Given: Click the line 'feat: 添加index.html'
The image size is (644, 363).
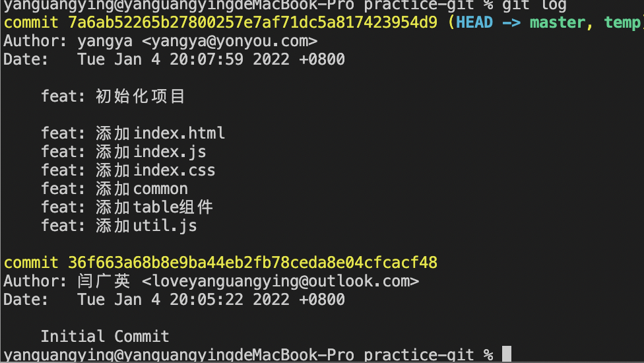Looking at the screenshot, I should pos(133,133).
